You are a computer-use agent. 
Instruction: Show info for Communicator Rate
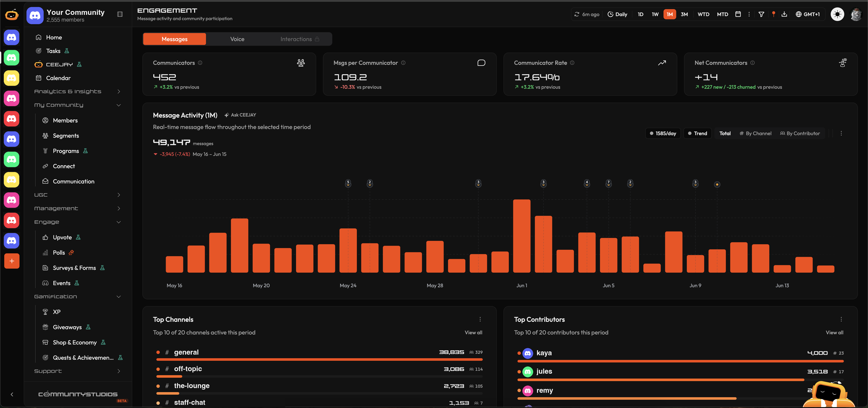click(x=572, y=63)
